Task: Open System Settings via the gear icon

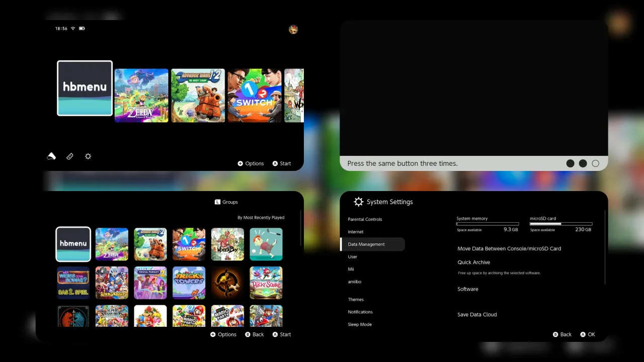Action: click(88, 156)
